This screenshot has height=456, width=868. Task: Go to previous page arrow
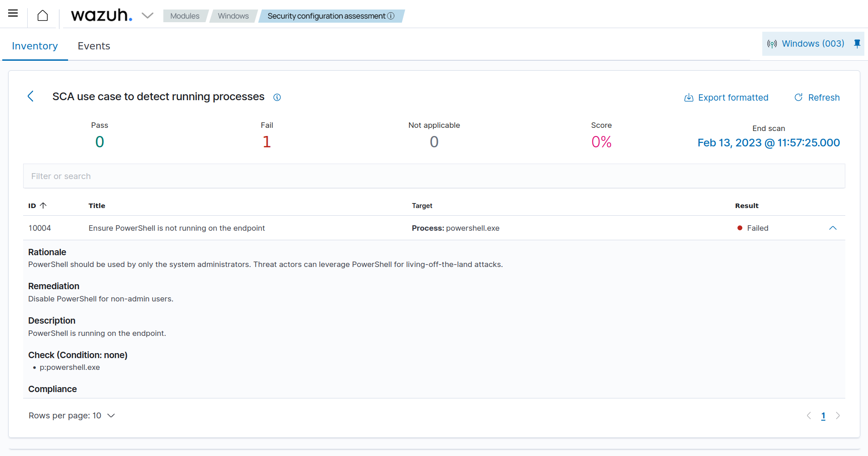coord(809,416)
